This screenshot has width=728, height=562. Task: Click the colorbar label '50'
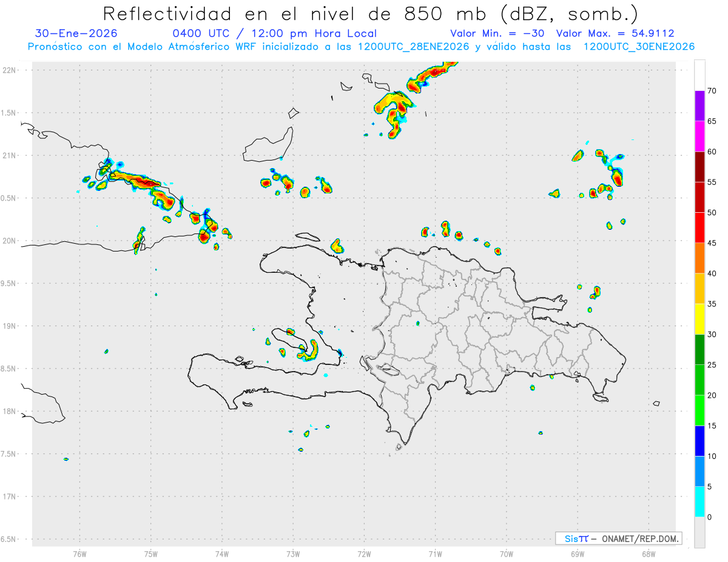click(712, 213)
